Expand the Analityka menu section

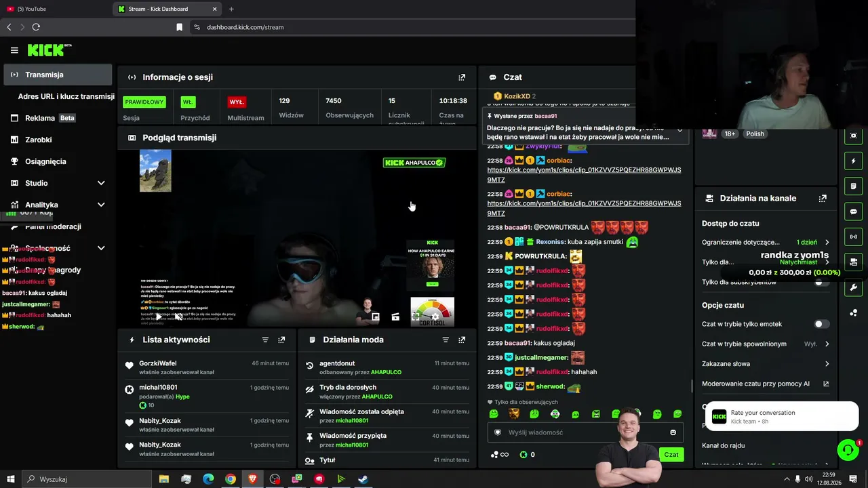point(101,205)
